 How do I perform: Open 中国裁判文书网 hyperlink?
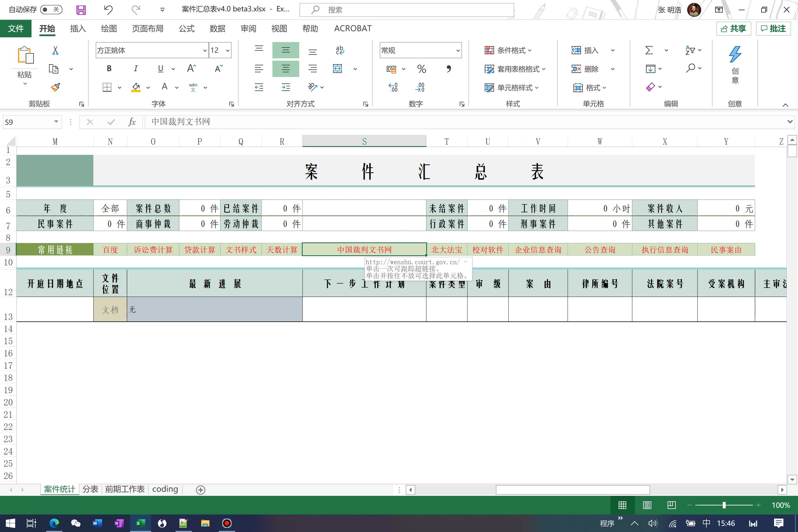364,249
